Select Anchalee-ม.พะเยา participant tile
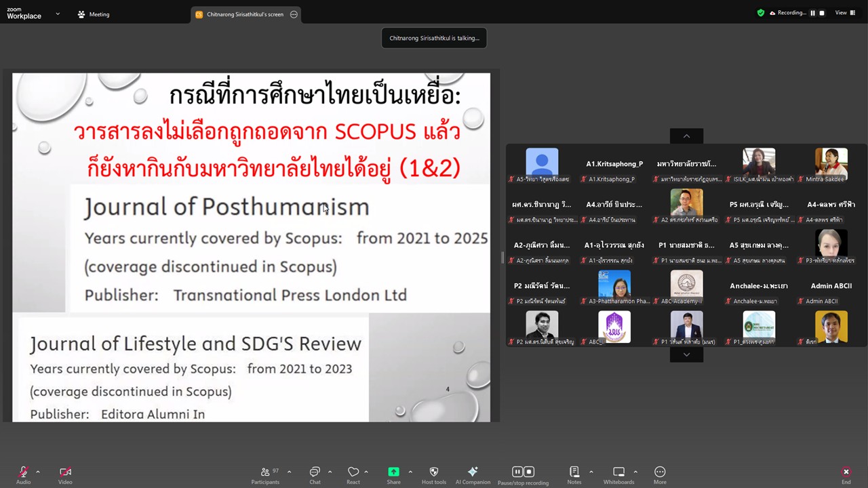The image size is (868, 488). (x=758, y=287)
